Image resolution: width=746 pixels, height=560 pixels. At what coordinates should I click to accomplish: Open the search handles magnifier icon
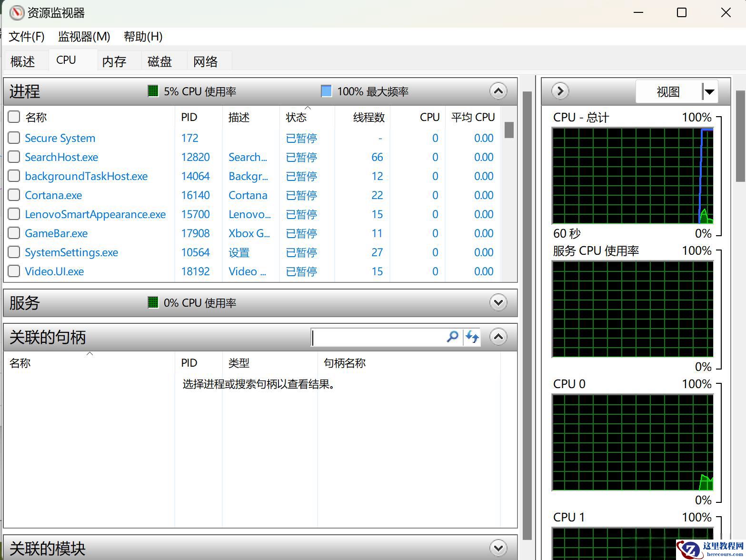pyautogui.click(x=452, y=337)
